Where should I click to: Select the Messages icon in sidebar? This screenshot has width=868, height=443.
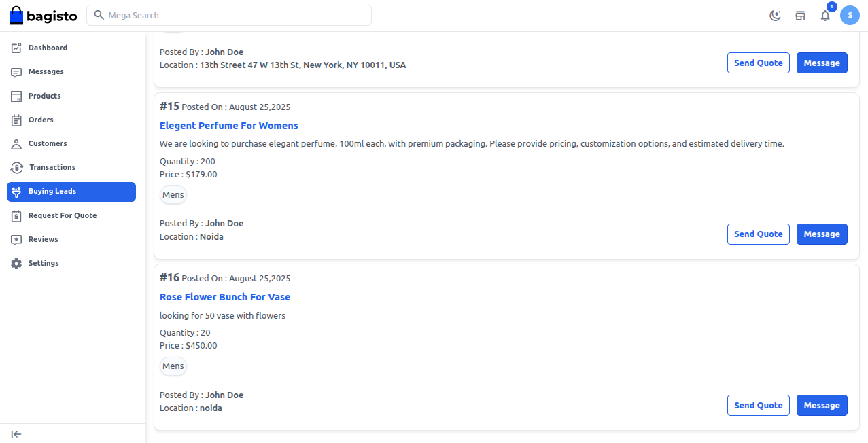(16, 71)
